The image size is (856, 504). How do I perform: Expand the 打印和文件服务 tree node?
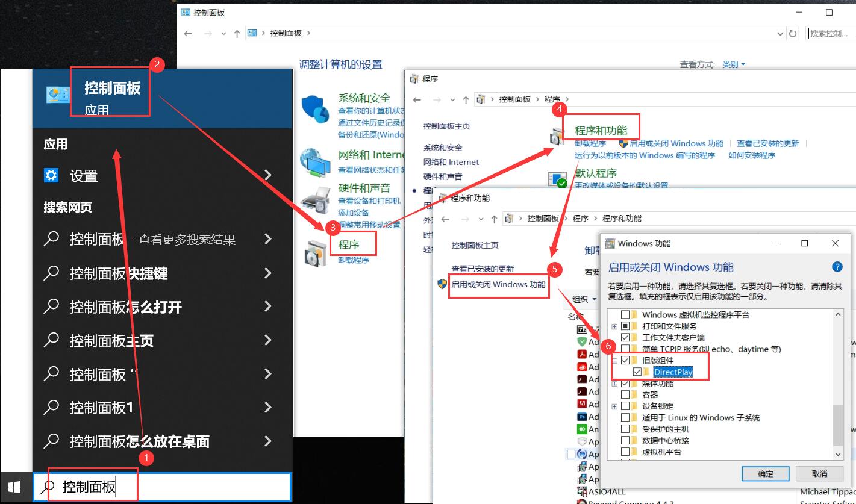point(614,326)
